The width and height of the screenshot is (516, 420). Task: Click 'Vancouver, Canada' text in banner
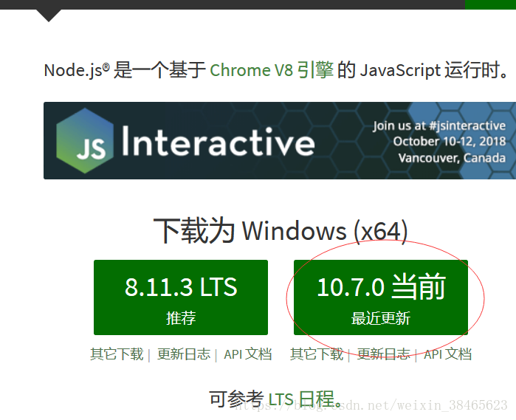pyautogui.click(x=453, y=158)
